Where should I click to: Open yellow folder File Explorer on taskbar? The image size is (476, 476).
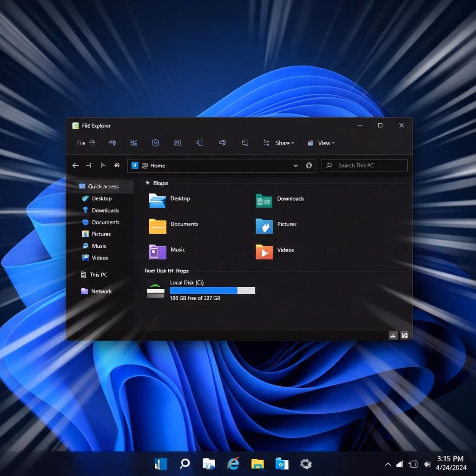258,464
